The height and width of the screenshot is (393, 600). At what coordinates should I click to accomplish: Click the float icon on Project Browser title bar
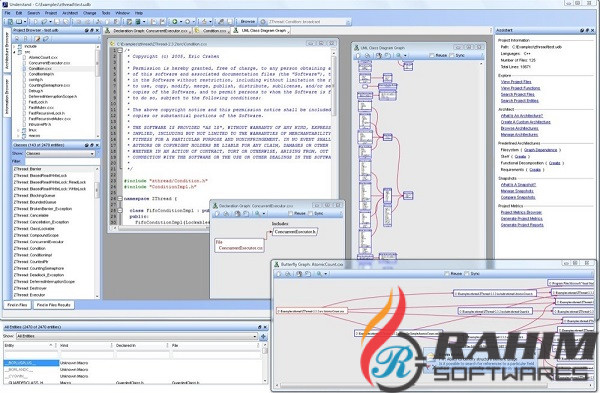92,30
